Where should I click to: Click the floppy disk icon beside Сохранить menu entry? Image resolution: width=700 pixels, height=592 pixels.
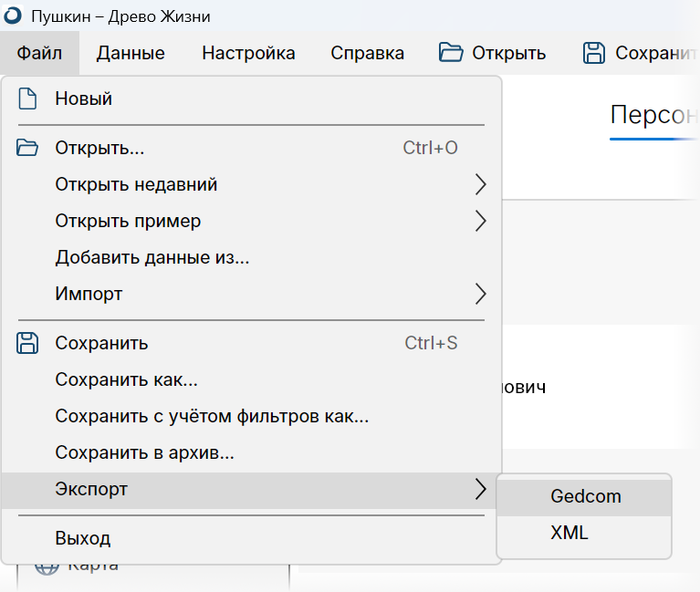click(27, 343)
